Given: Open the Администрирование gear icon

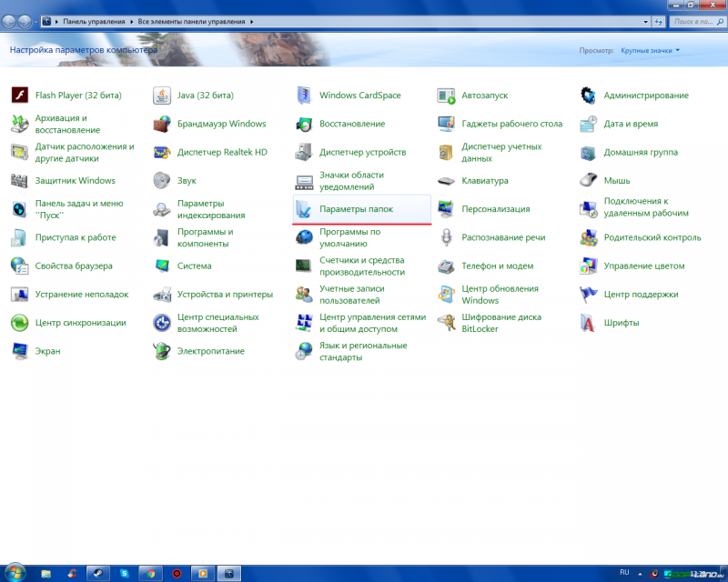Looking at the screenshot, I should coord(588,95).
